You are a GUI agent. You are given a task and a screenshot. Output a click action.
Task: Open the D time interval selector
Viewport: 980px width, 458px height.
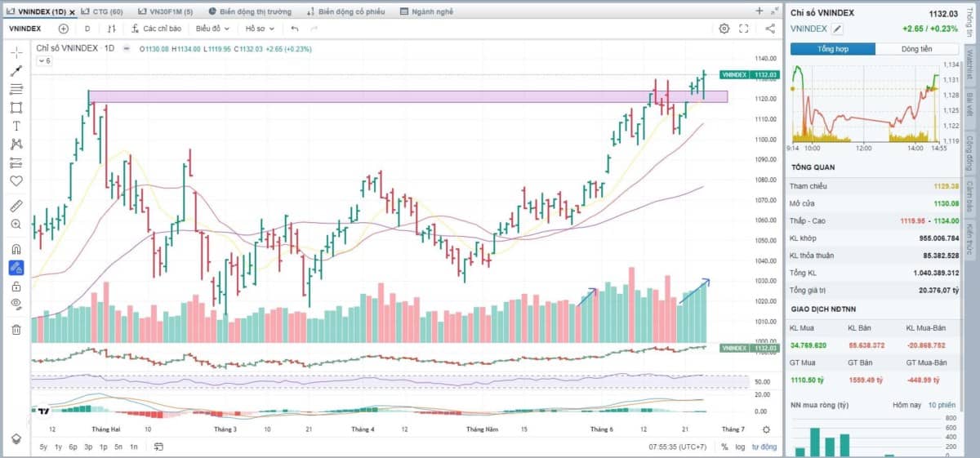pos(87,29)
